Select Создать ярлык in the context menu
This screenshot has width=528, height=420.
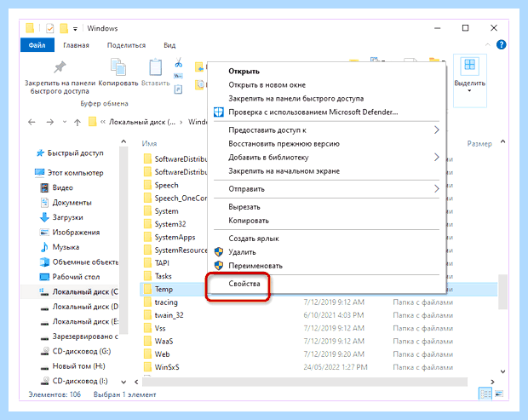[x=254, y=239]
